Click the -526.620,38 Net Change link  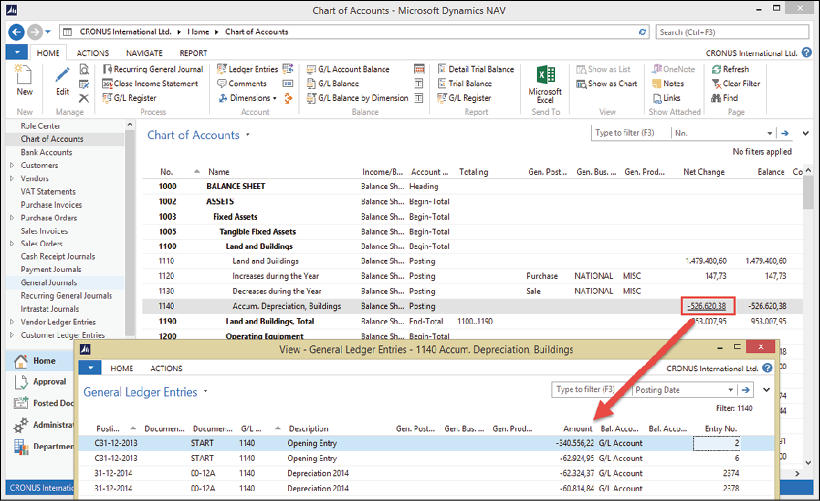pos(707,306)
